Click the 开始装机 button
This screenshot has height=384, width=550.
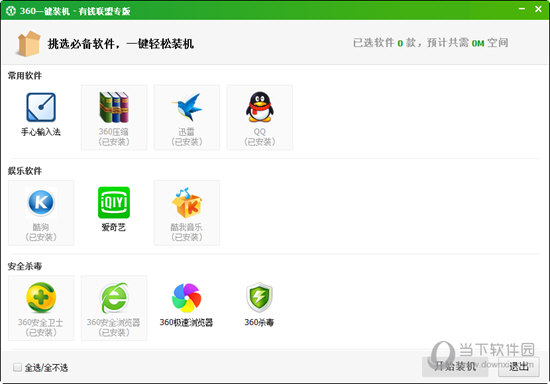tap(455, 367)
